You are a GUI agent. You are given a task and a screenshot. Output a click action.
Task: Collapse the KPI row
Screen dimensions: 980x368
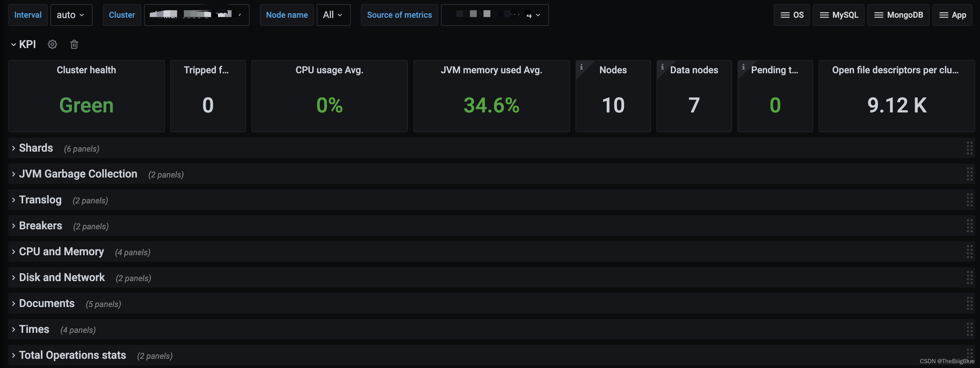click(x=14, y=45)
